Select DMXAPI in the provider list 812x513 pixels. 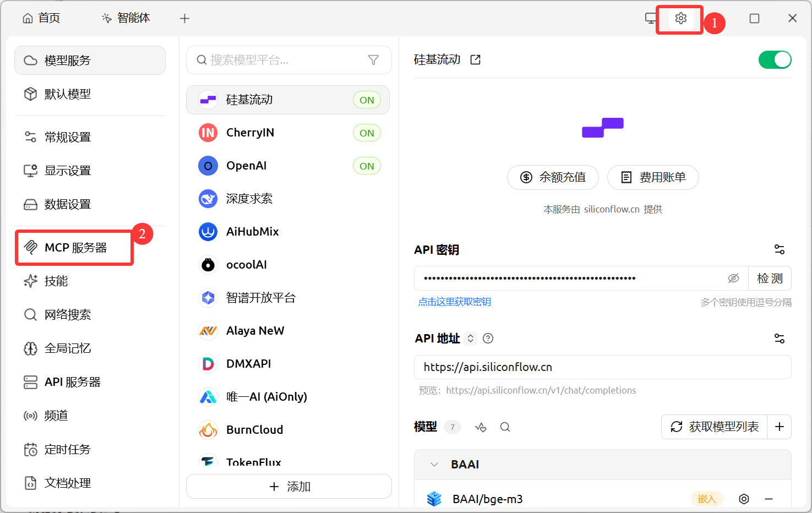288,364
